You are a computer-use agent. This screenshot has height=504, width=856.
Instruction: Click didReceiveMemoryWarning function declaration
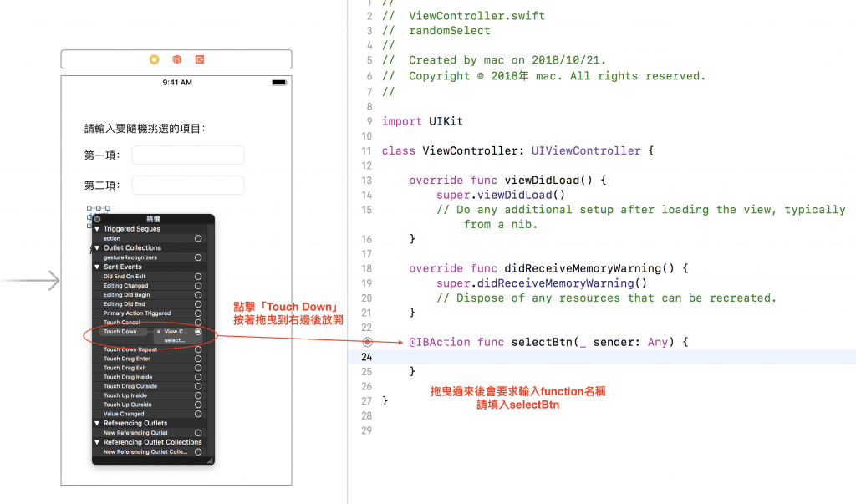548,268
